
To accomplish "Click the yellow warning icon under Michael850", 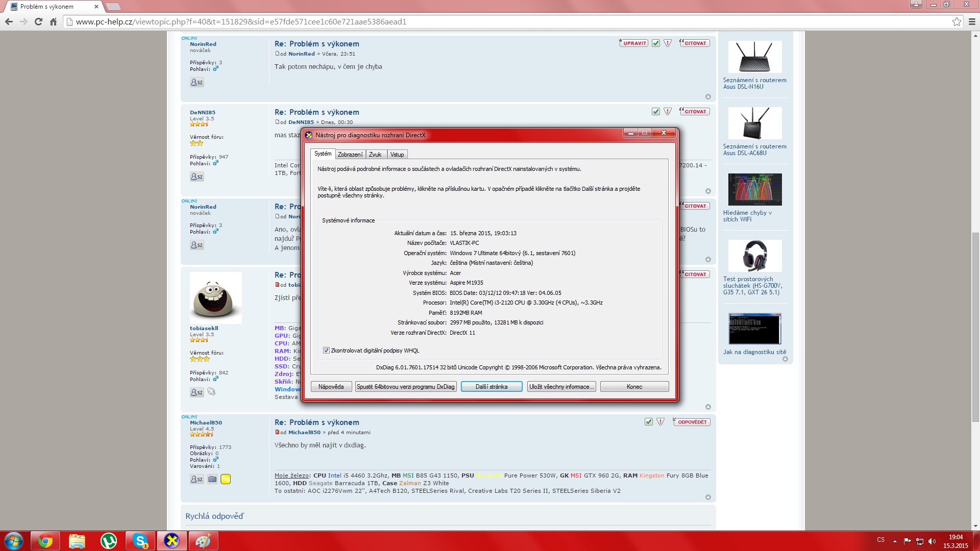I will click(x=226, y=479).
